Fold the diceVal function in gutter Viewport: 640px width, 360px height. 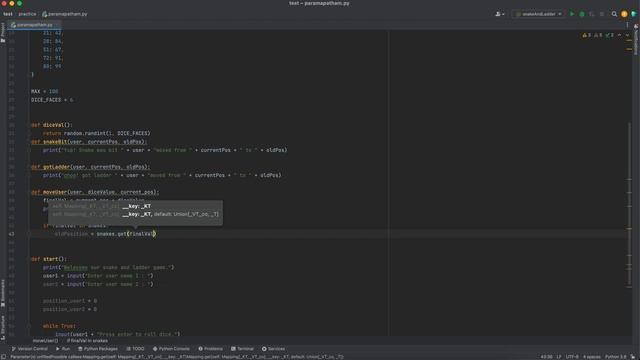point(29,125)
